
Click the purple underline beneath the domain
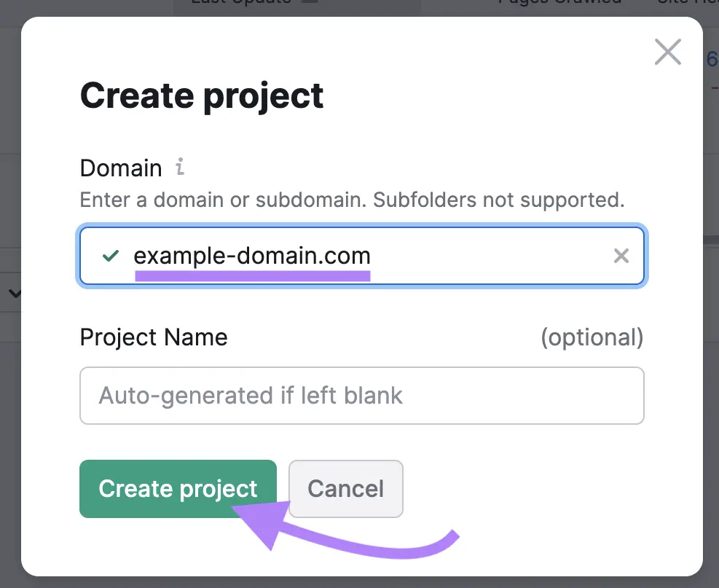[x=253, y=273]
